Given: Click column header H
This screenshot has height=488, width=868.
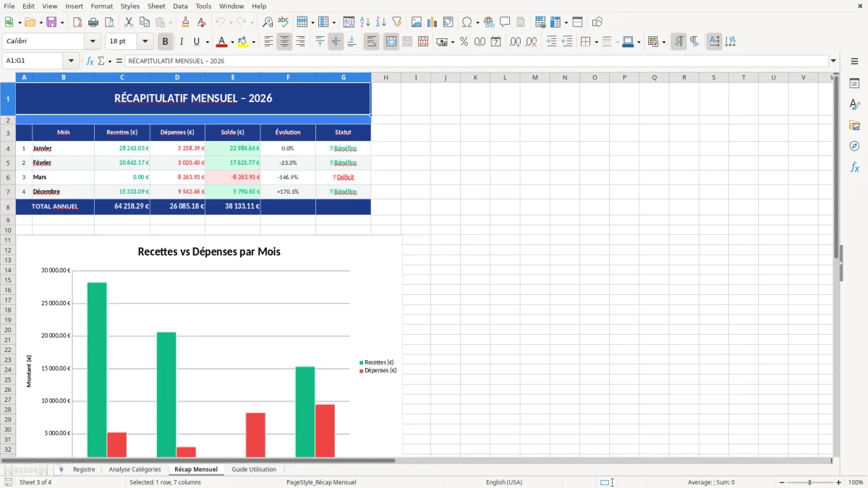Looking at the screenshot, I should pyautogui.click(x=386, y=77).
